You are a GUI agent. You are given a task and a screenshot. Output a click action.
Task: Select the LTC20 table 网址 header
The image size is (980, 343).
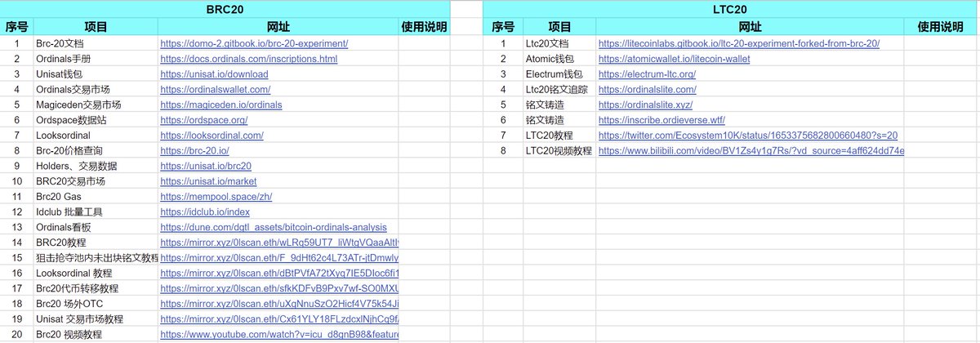pos(751,27)
